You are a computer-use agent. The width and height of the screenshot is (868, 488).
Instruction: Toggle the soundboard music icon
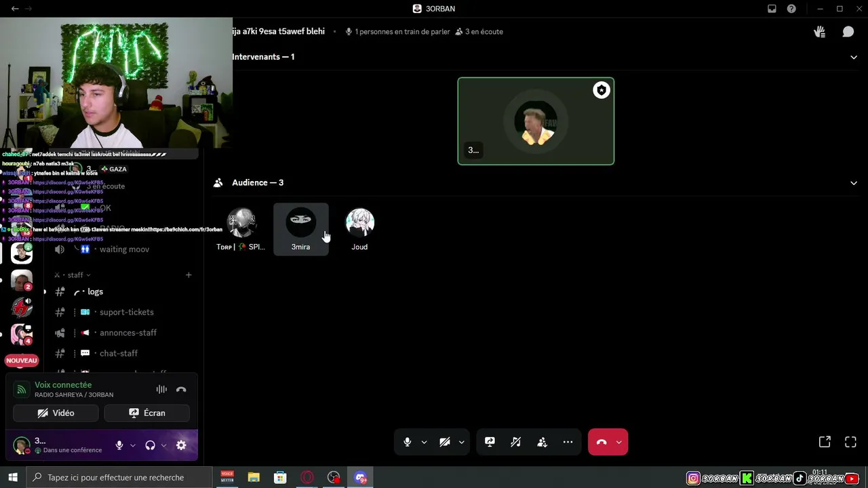coord(515,442)
